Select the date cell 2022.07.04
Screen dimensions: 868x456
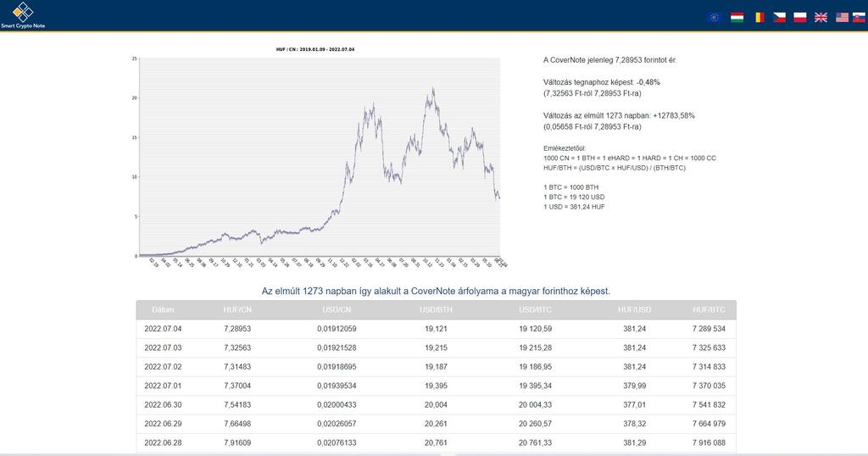click(163, 329)
